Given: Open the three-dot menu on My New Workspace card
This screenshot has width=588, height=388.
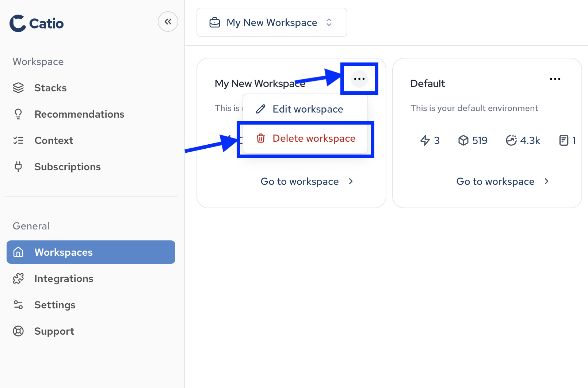Looking at the screenshot, I should [x=359, y=79].
